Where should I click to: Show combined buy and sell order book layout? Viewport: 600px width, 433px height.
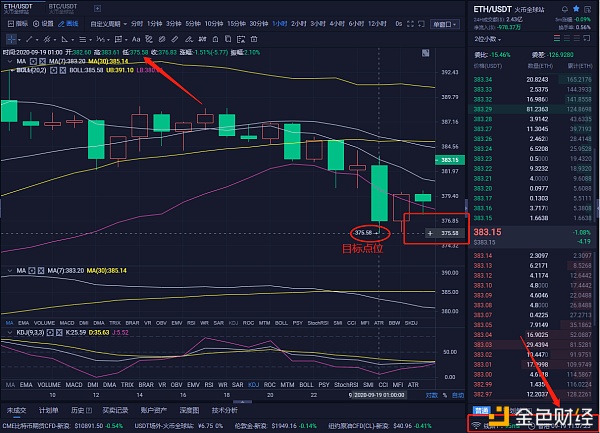[557, 38]
